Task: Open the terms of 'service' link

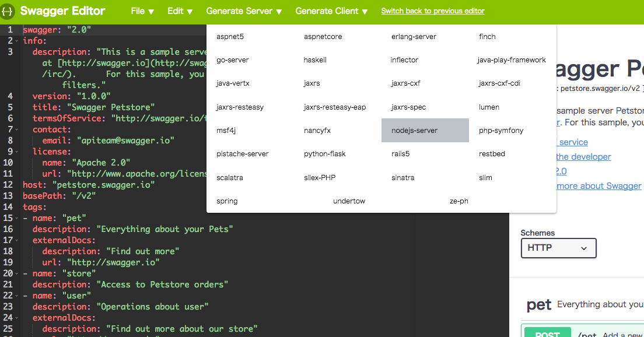Action: point(572,142)
